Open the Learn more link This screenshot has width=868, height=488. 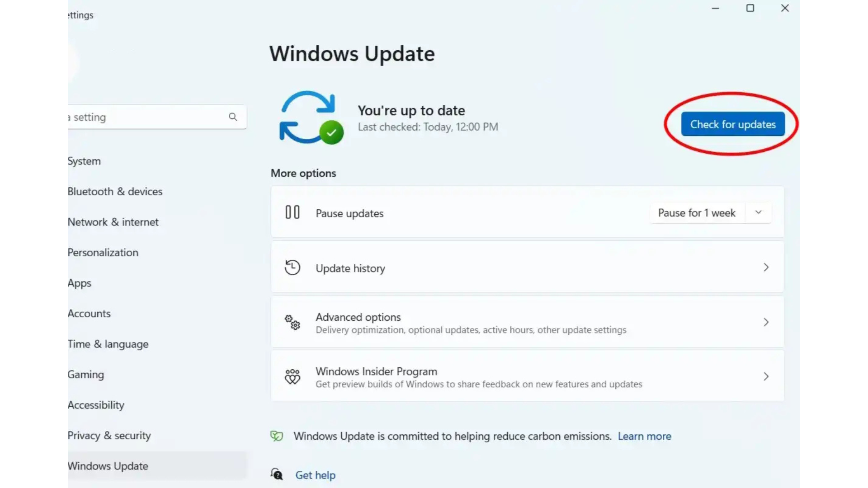(644, 436)
